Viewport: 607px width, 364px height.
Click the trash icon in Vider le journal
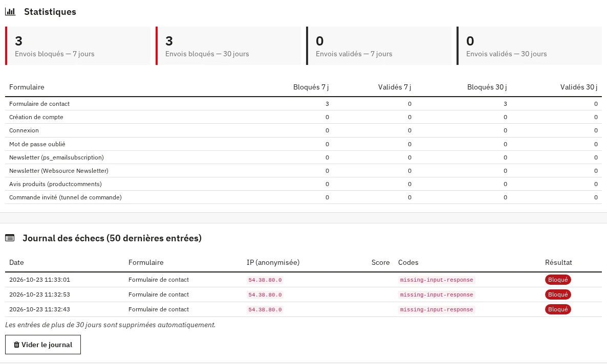(x=17, y=345)
